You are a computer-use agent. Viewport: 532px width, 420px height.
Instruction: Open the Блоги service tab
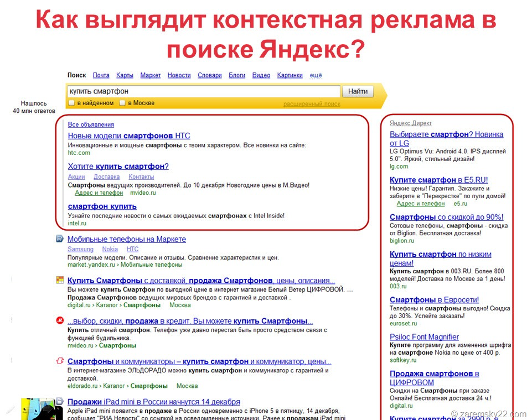tap(237, 75)
